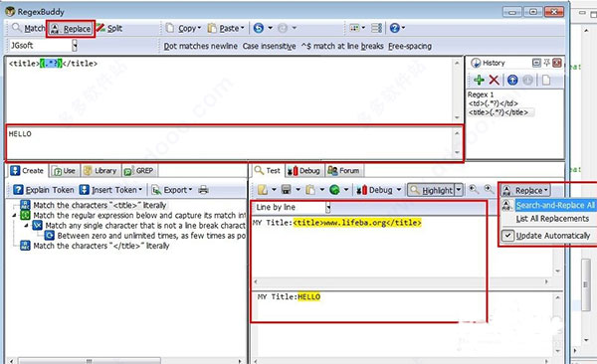The image size is (597, 364).
Task: Click the History panel dock-menu icon
Action: point(536,63)
